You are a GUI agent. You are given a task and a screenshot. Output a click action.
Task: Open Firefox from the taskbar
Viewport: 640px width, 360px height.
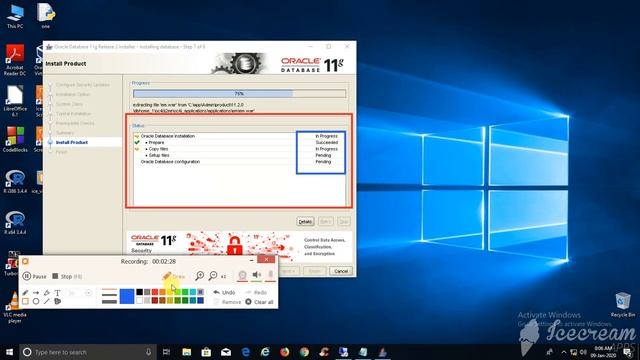(x=284, y=352)
